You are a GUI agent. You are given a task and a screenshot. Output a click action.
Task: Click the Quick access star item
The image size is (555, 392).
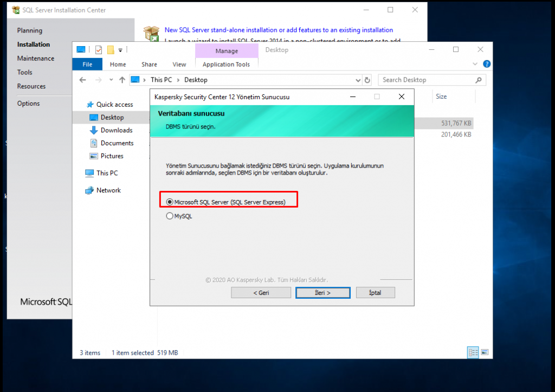point(111,104)
